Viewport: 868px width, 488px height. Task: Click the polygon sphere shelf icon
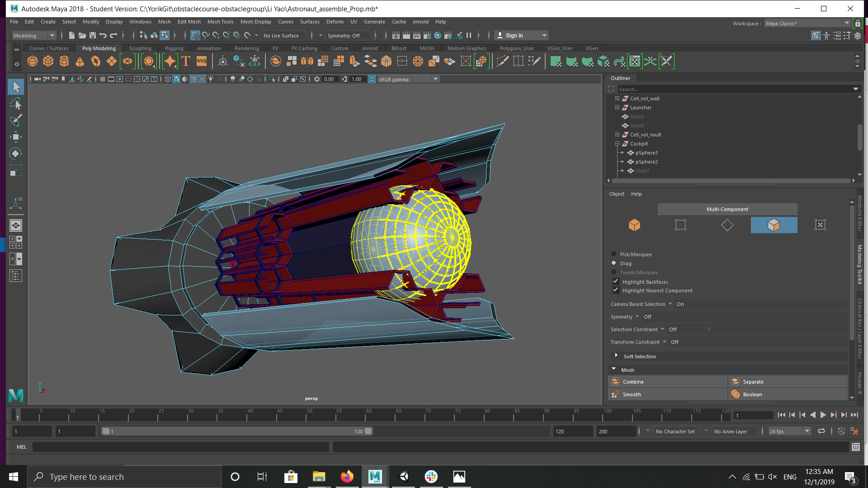click(33, 61)
